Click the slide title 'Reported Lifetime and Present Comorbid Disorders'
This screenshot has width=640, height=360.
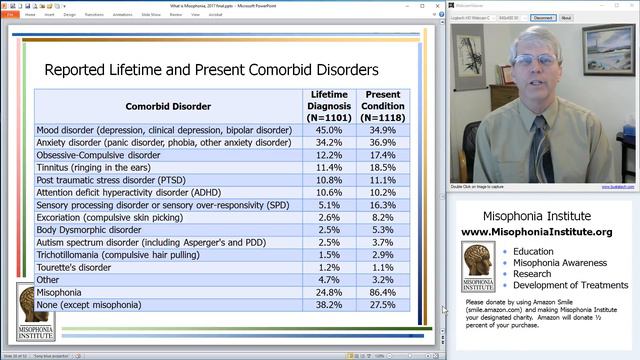(211, 70)
